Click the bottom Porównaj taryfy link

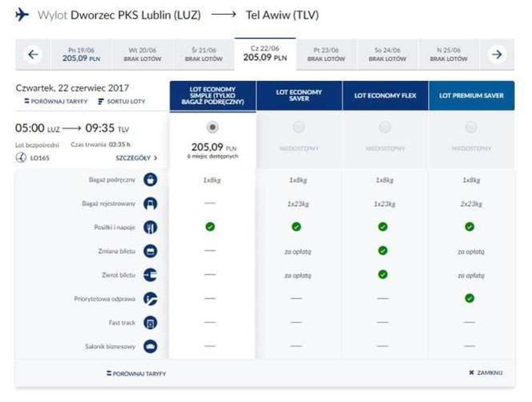[x=136, y=374]
